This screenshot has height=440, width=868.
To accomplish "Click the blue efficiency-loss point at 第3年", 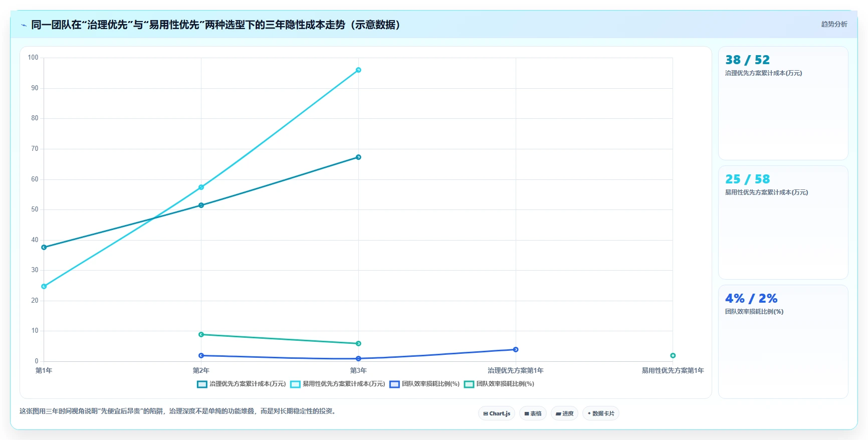I will click(358, 359).
